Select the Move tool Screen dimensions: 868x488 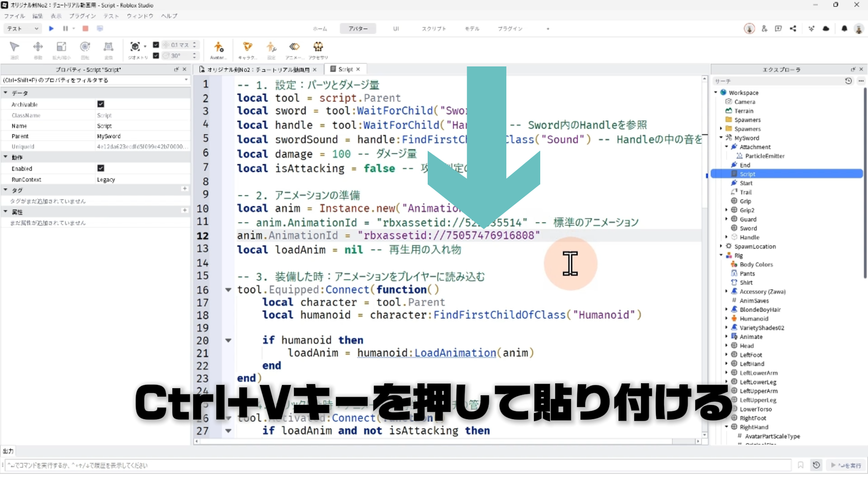pyautogui.click(x=38, y=47)
